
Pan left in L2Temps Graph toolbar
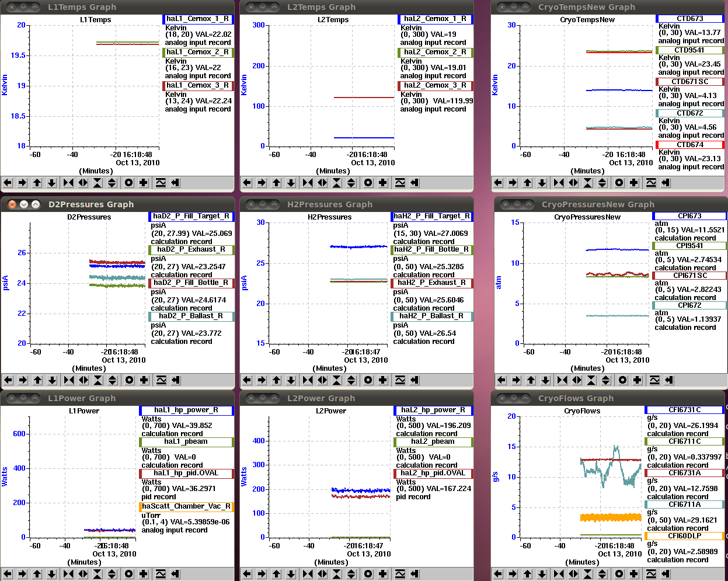pyautogui.click(x=247, y=183)
